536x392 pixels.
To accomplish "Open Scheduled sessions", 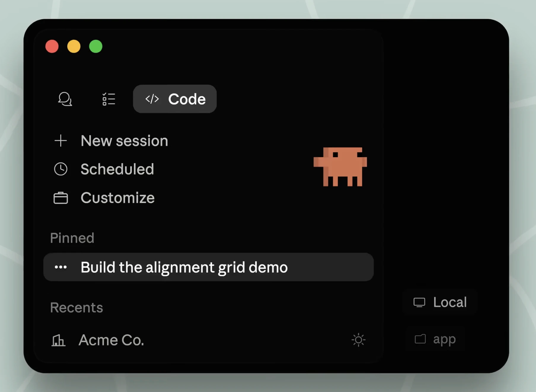I will [117, 169].
